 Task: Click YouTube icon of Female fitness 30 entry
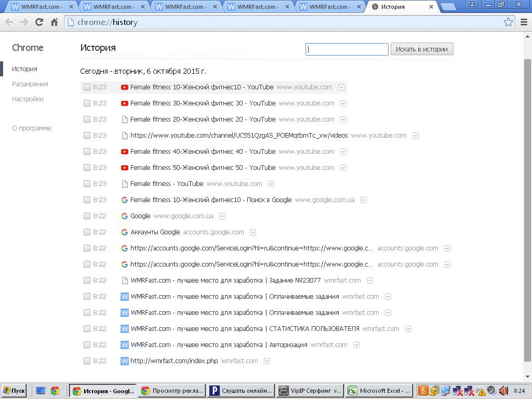[125, 103]
